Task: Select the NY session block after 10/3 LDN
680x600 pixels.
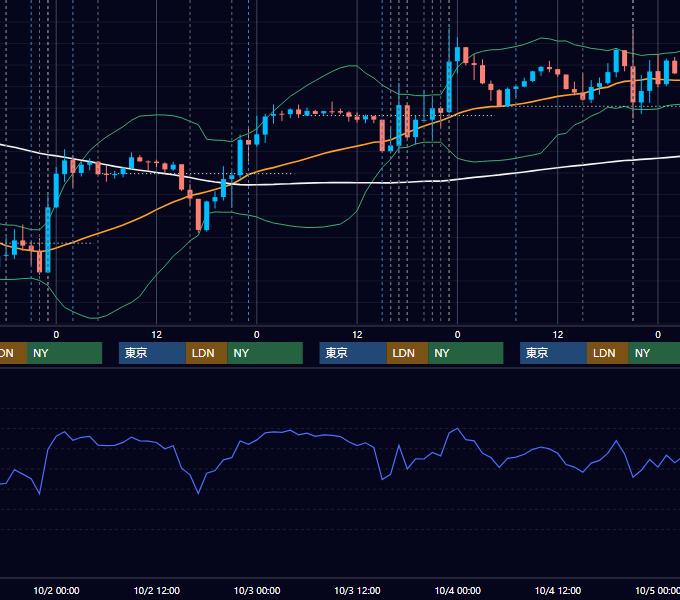Action: (x=466, y=353)
